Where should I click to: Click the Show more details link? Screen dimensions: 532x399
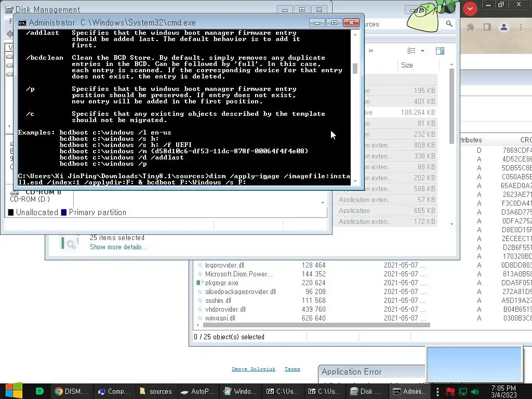118,247
